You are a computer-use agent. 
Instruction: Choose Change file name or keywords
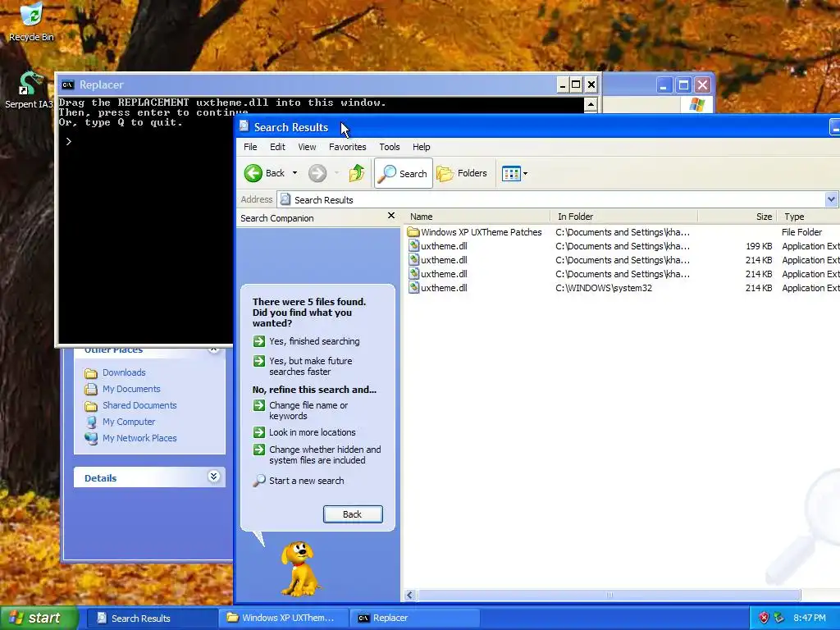tap(308, 410)
